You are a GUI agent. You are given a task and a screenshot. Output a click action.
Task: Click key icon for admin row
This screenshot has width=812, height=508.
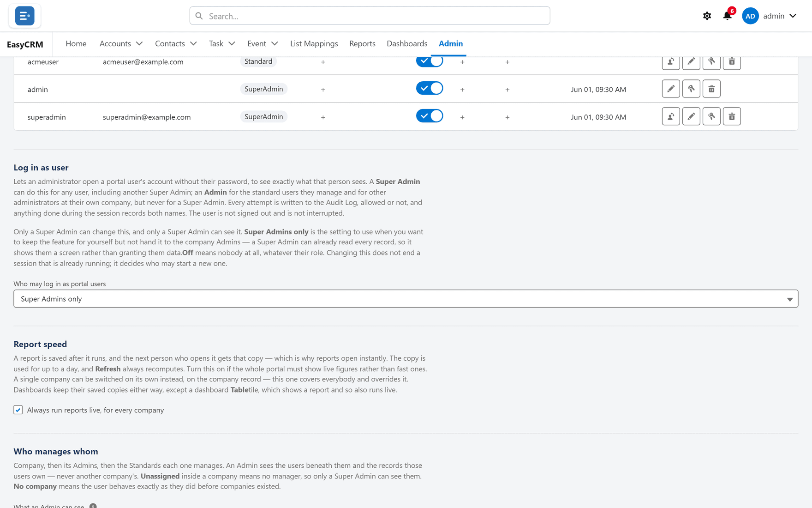point(691,89)
